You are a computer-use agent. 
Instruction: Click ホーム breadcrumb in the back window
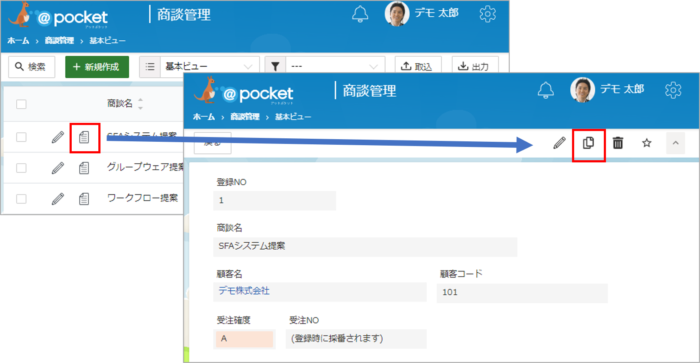point(18,41)
